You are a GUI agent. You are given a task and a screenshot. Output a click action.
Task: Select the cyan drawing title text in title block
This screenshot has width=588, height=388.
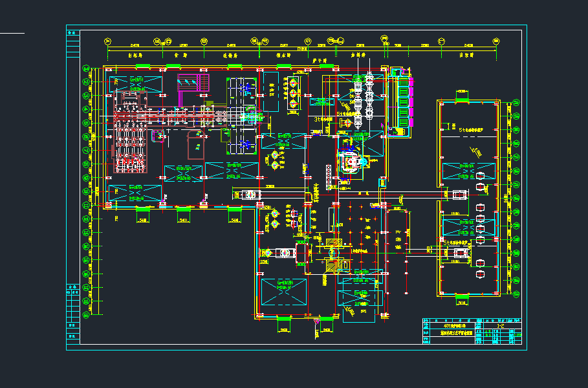[x=456, y=332]
